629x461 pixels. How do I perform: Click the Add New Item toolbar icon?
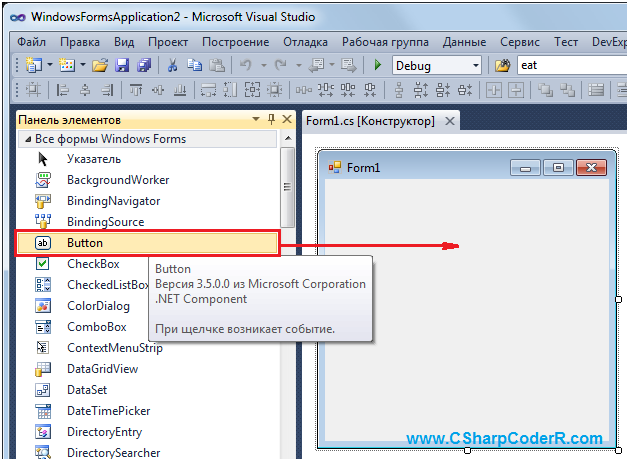tap(67, 65)
